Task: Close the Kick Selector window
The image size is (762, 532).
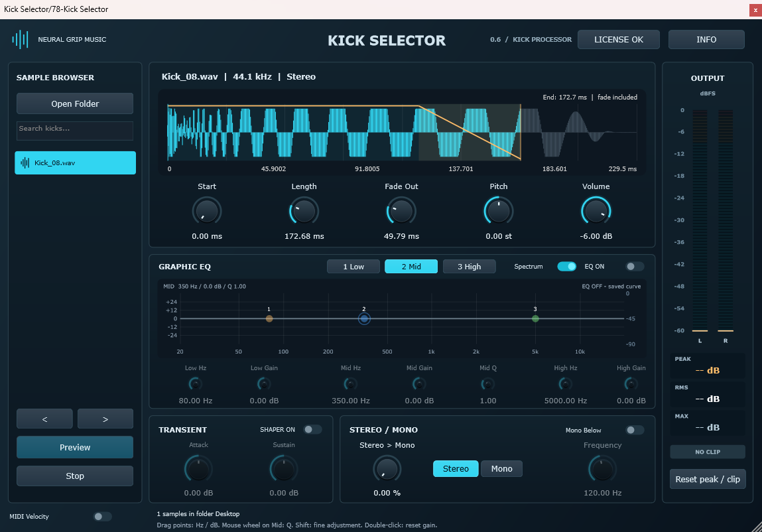Action: 755,10
